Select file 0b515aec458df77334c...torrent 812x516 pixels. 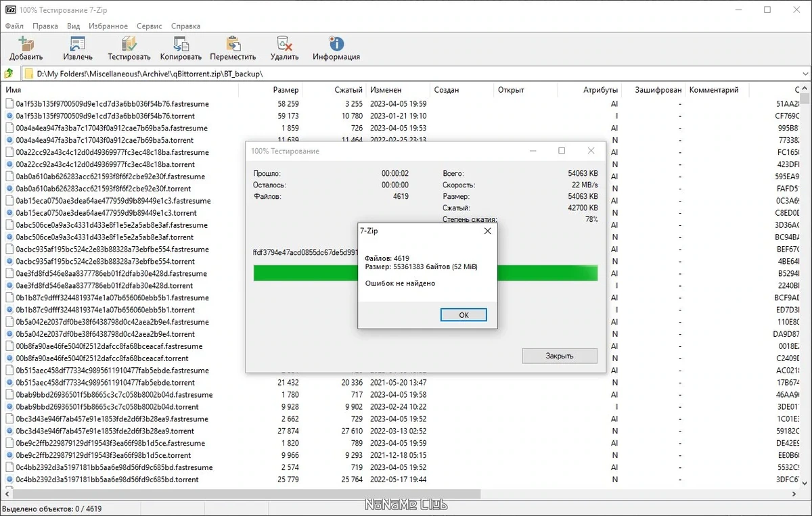click(x=105, y=383)
